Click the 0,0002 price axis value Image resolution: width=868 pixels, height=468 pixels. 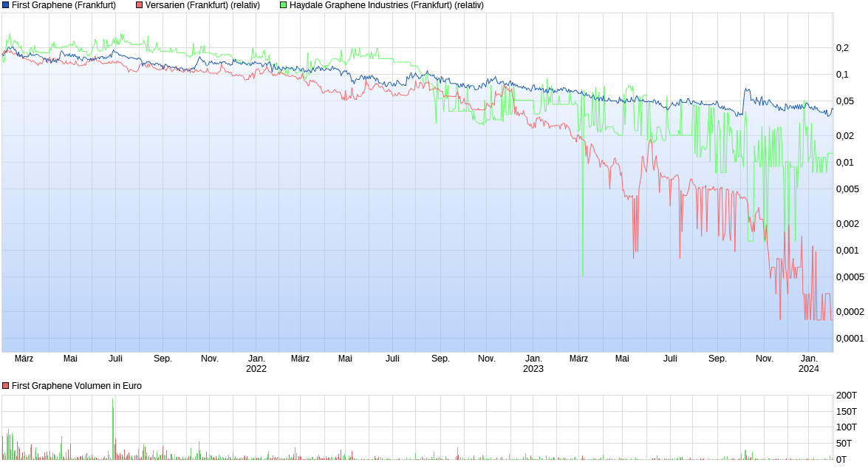pos(850,312)
